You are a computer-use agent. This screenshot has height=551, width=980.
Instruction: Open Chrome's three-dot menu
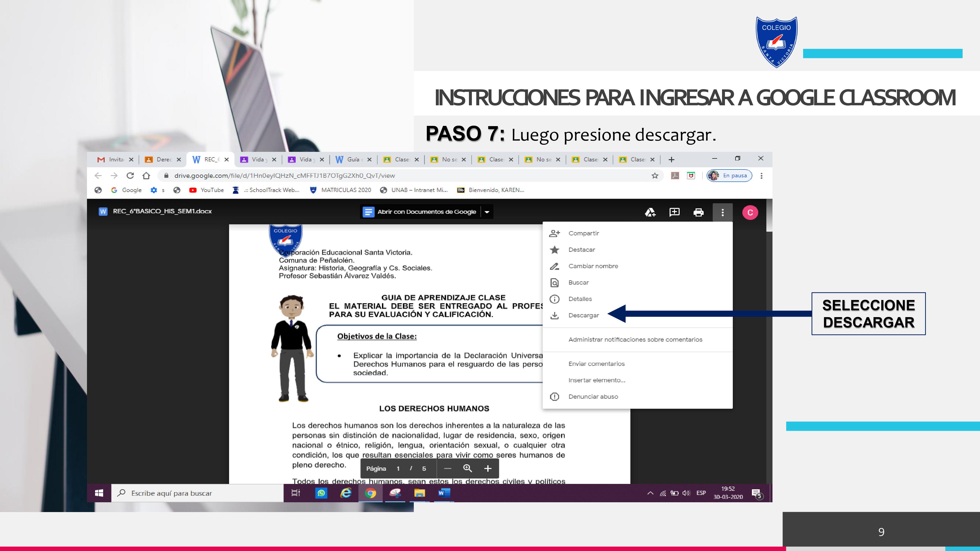(x=761, y=175)
